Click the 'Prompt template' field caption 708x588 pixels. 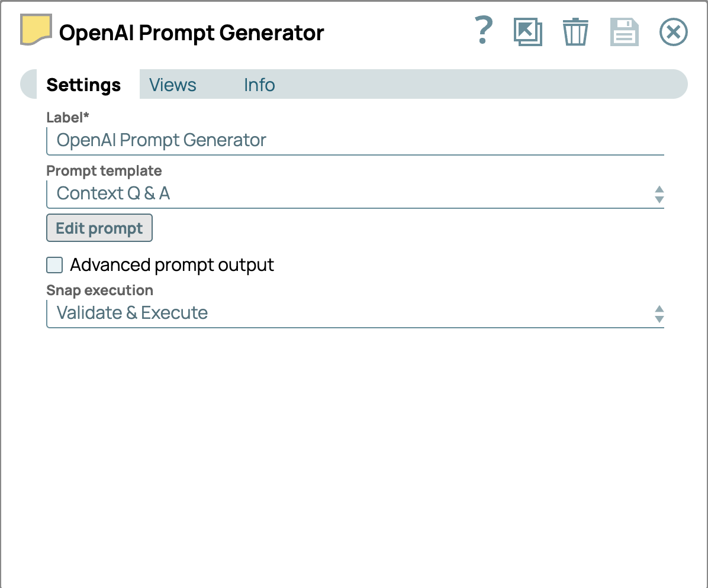(104, 171)
